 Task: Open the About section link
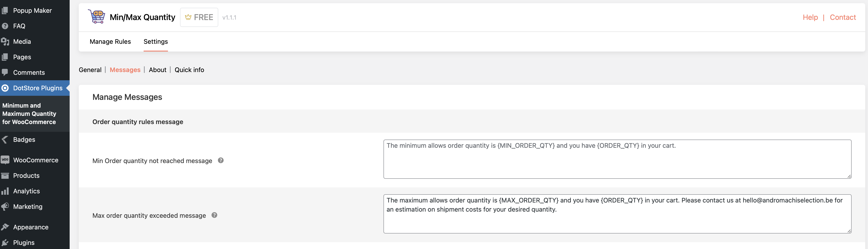click(158, 70)
